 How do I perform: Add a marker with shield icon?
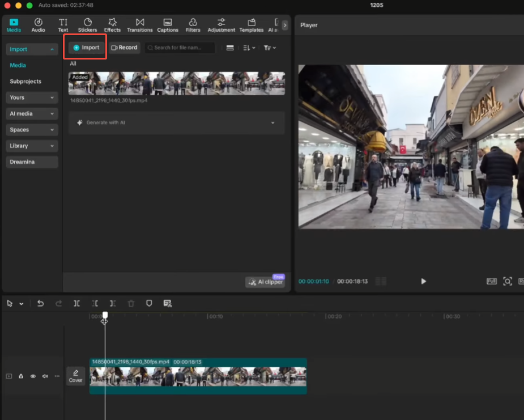[x=149, y=303]
